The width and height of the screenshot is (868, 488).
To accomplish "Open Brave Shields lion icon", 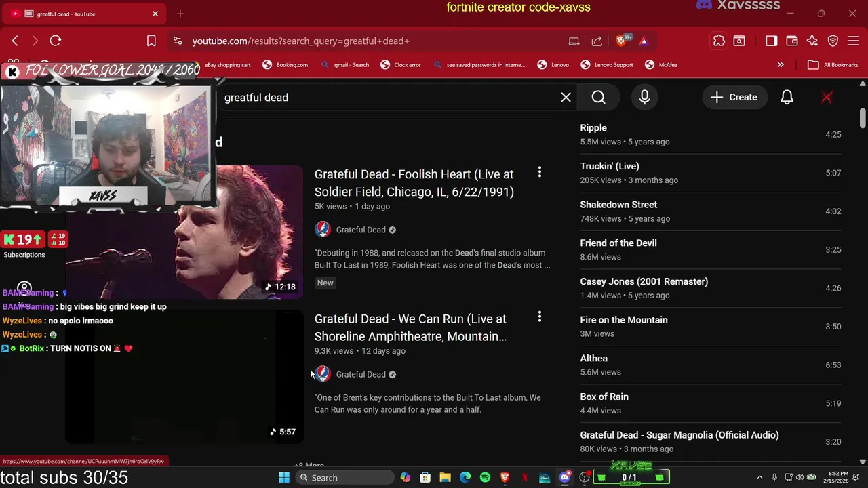I will click(621, 41).
